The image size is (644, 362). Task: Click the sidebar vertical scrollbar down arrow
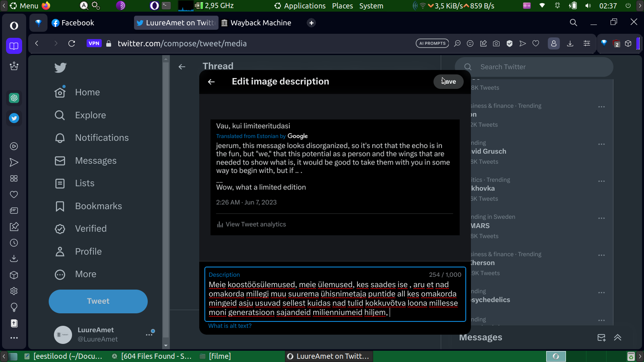coord(165,346)
